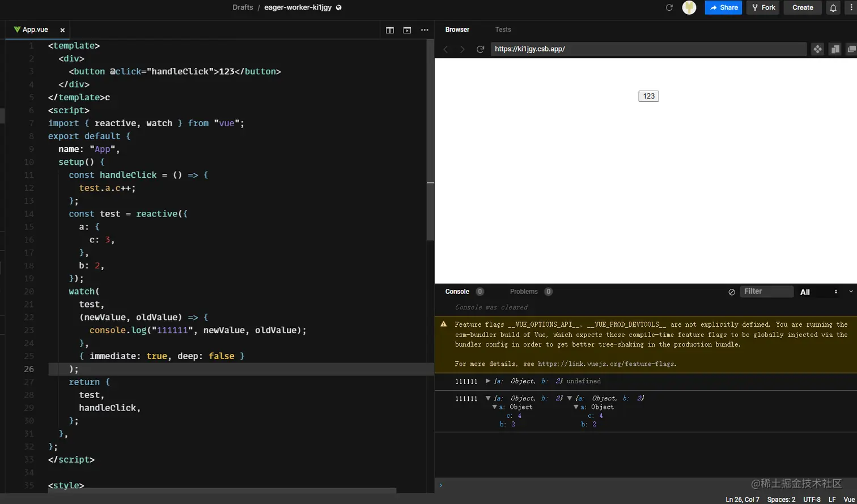Click the sandbox refresh icon in the top bar

[669, 7]
